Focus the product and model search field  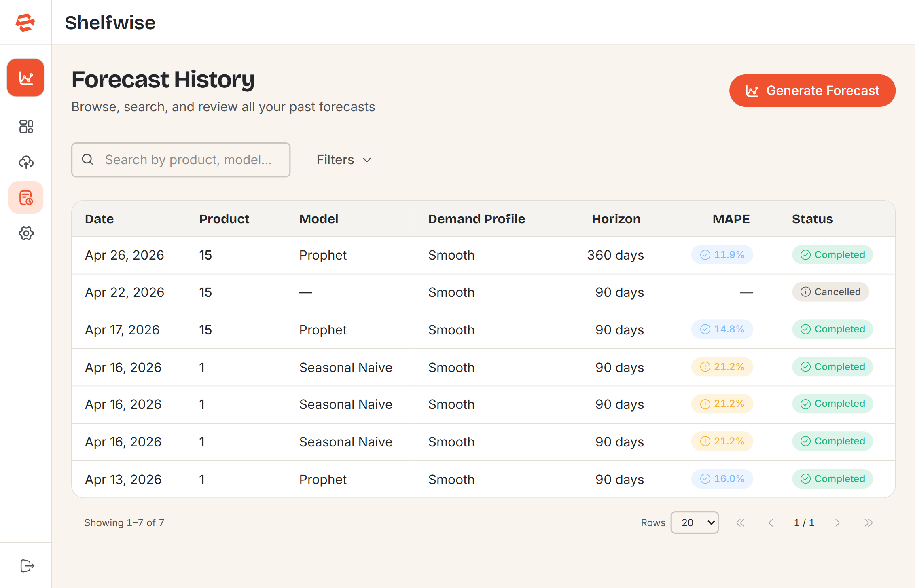click(x=181, y=160)
